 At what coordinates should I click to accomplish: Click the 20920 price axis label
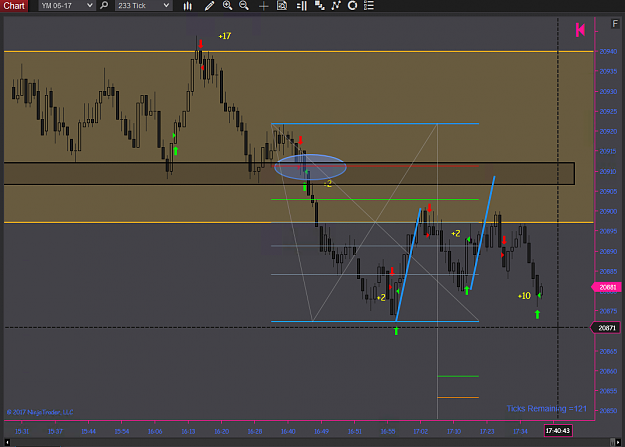point(608,132)
